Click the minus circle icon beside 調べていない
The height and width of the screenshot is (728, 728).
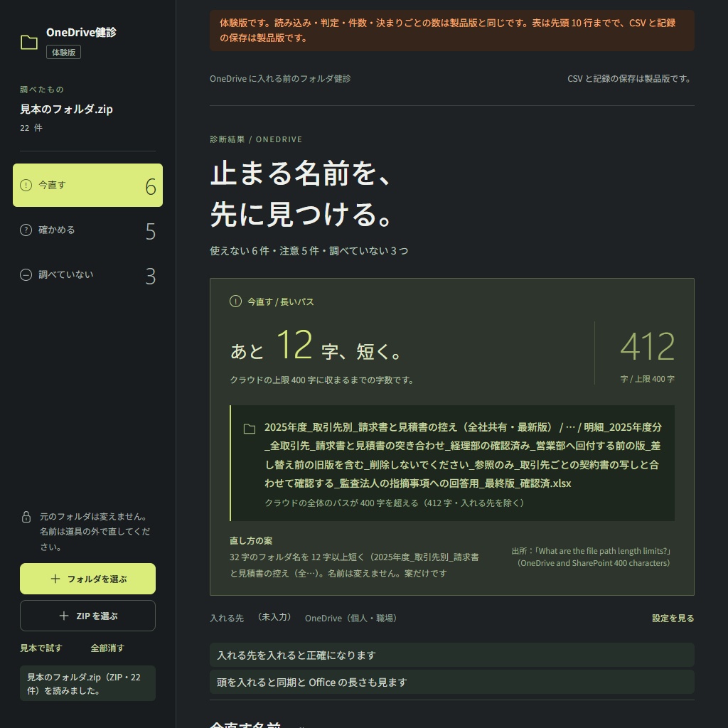point(26,275)
